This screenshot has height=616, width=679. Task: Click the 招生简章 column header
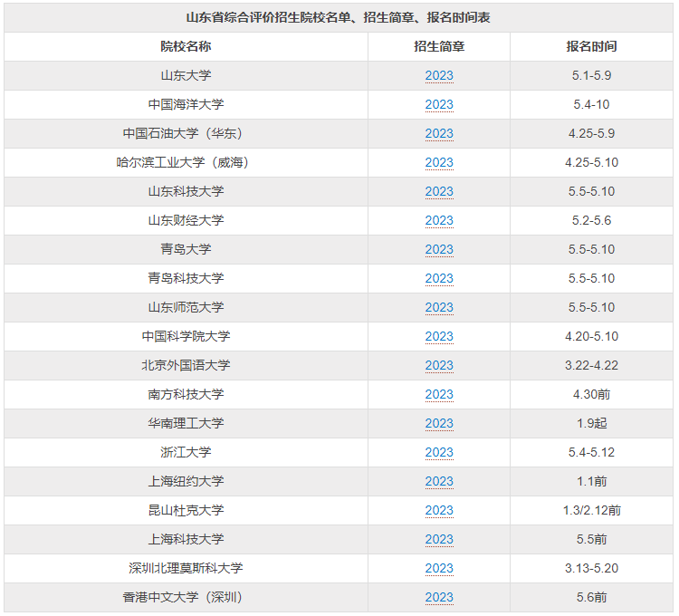click(x=439, y=46)
